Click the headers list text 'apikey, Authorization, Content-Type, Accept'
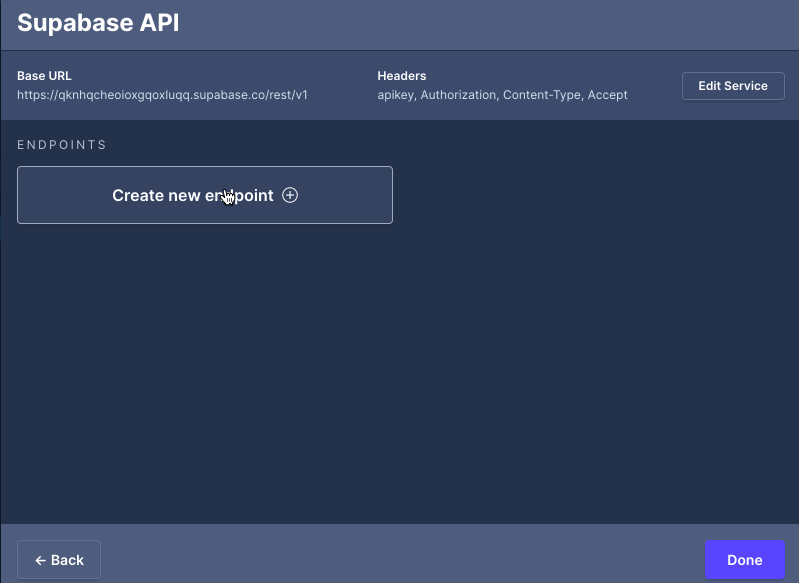The height and width of the screenshot is (583, 799). (502, 95)
